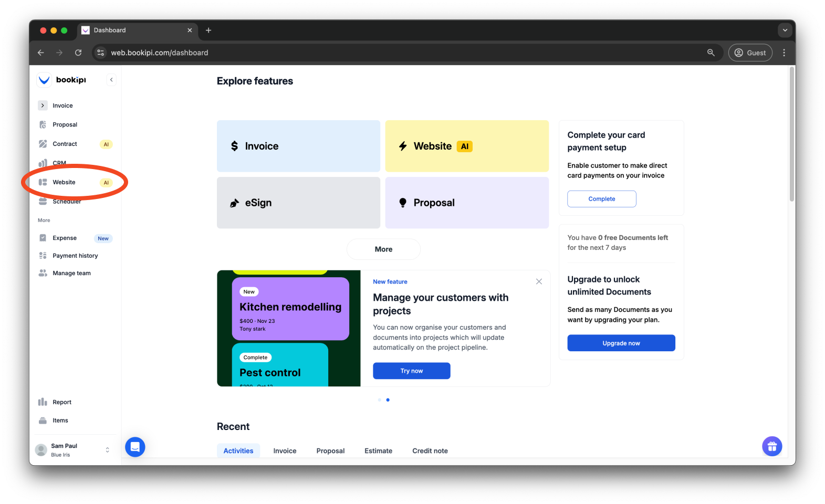This screenshot has height=504, width=825.
Task: Open the tab search dropdown arrow
Action: [785, 30]
